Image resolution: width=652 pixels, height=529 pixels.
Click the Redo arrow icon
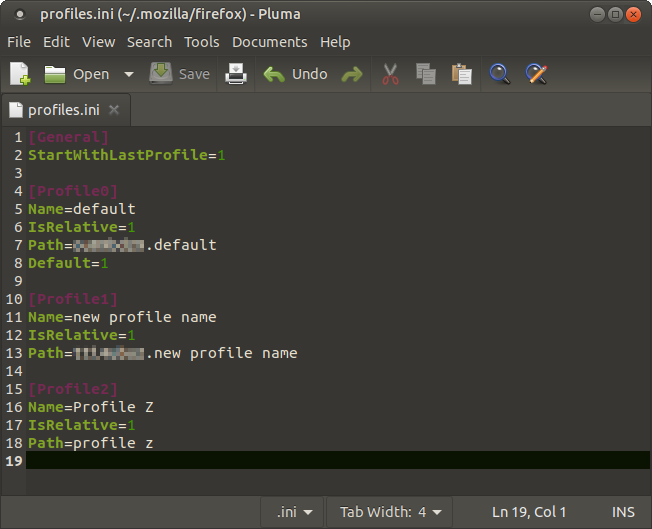(x=352, y=75)
